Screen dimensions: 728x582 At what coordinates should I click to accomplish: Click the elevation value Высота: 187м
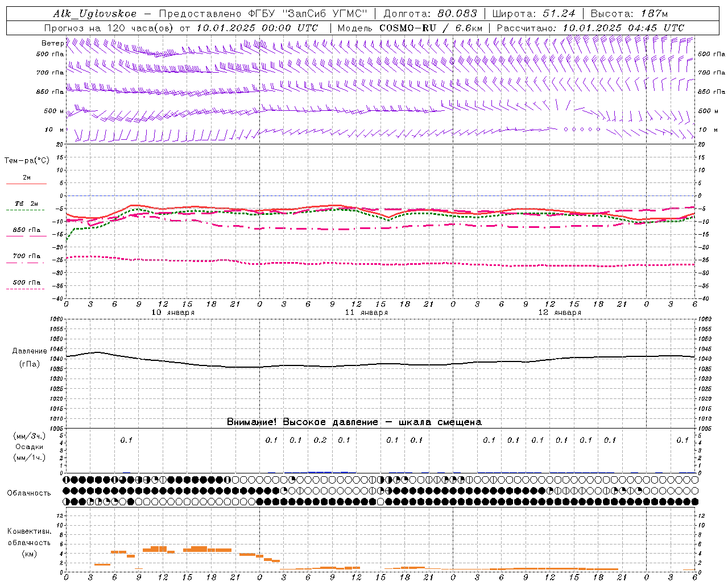click(x=629, y=14)
